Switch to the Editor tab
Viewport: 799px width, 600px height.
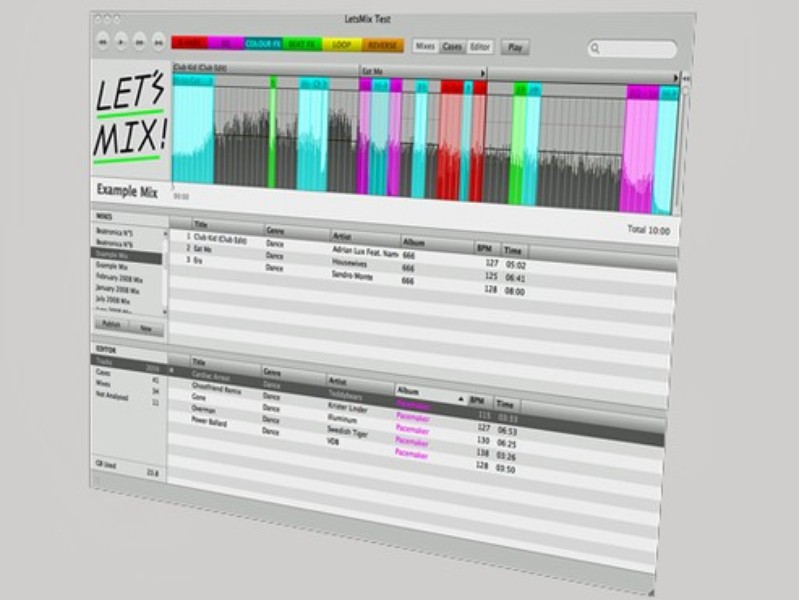click(x=480, y=47)
